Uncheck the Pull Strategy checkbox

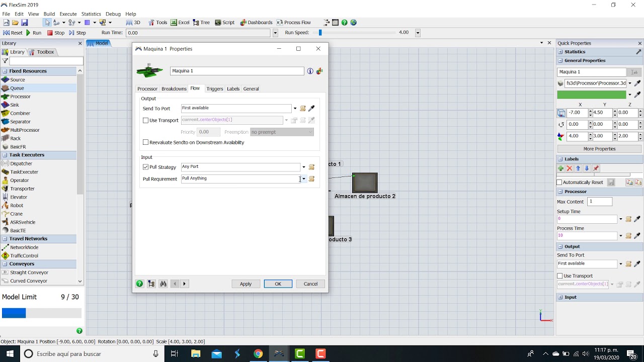click(145, 167)
